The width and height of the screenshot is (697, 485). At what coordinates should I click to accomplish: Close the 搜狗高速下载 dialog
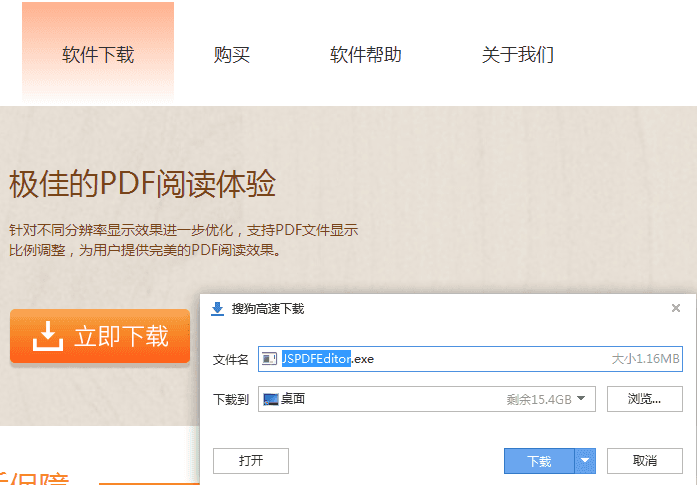click(x=676, y=308)
